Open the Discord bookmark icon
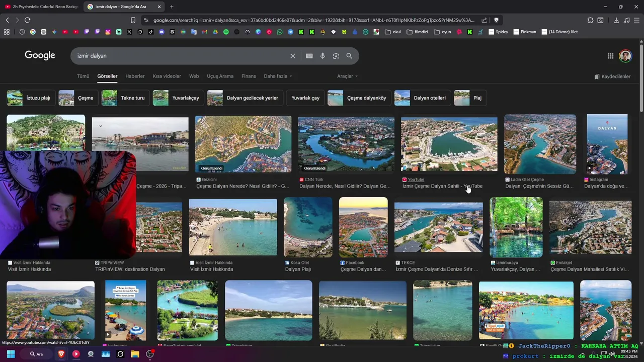The height and width of the screenshot is (362, 644). 162,32
